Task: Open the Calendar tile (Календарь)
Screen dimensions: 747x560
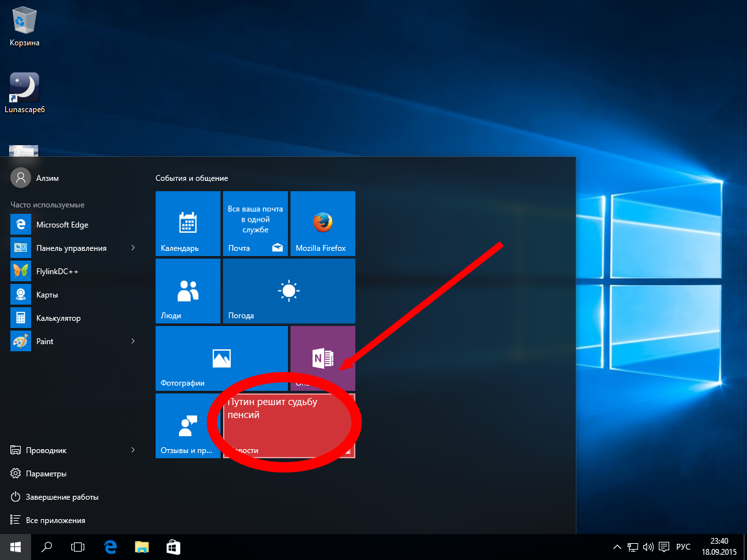Action: pyautogui.click(x=188, y=224)
